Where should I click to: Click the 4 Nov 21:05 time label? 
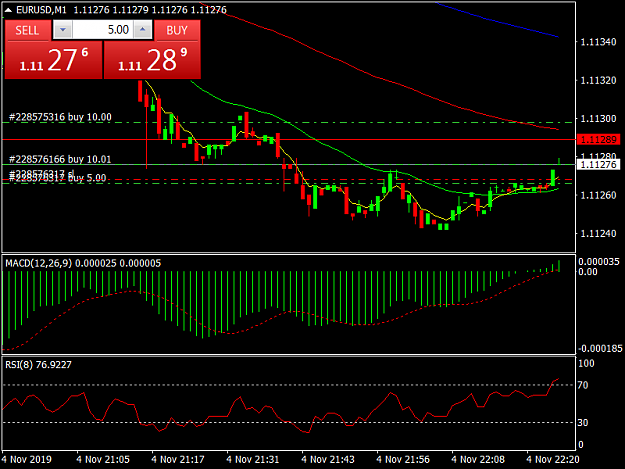coord(103,459)
